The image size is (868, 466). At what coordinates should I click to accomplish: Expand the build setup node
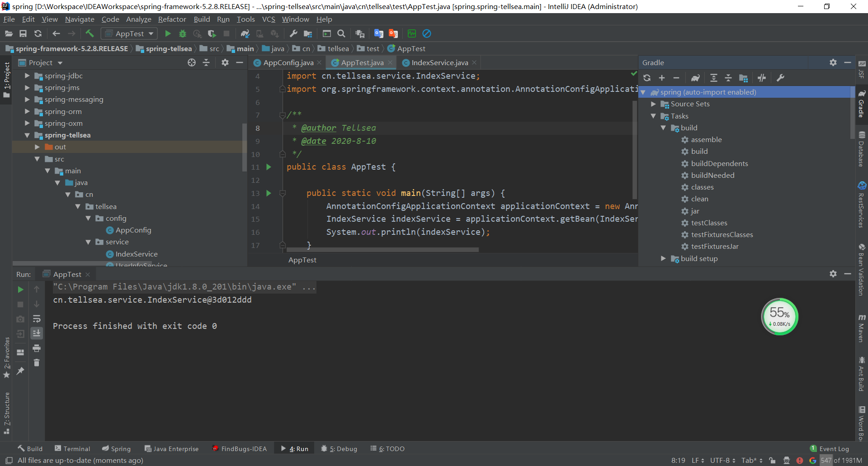[x=663, y=258]
